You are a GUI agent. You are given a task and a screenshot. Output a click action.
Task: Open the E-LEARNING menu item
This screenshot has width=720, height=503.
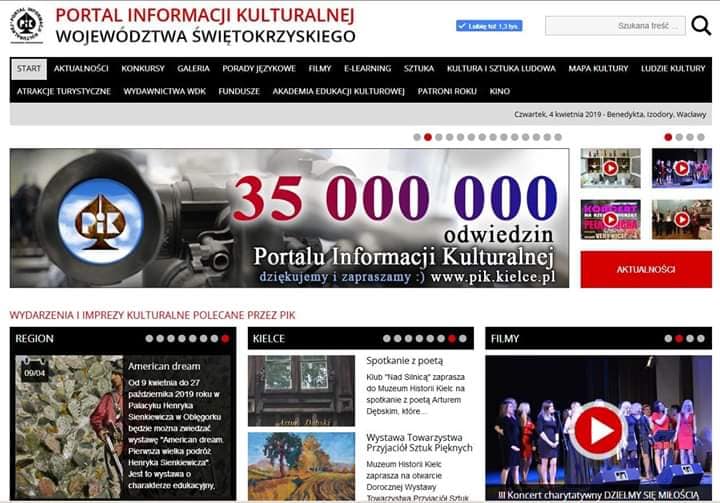[367, 69]
